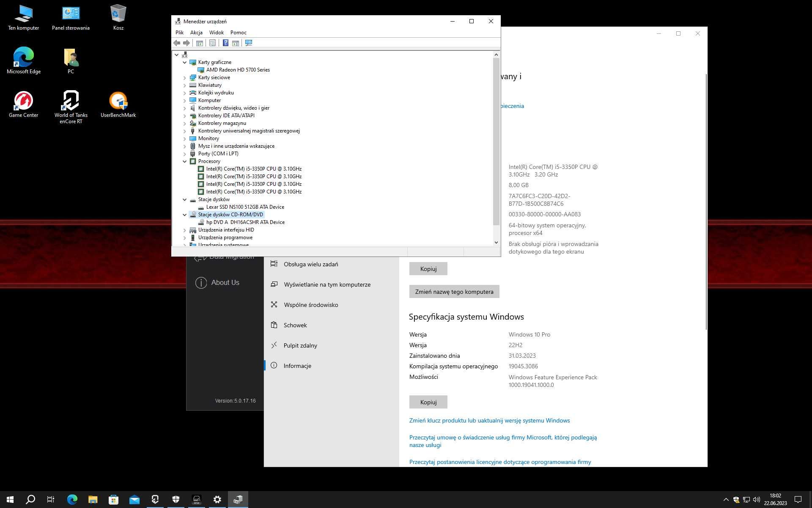Open Game Center desktop icon
Image resolution: width=812 pixels, height=508 pixels.
(x=23, y=105)
